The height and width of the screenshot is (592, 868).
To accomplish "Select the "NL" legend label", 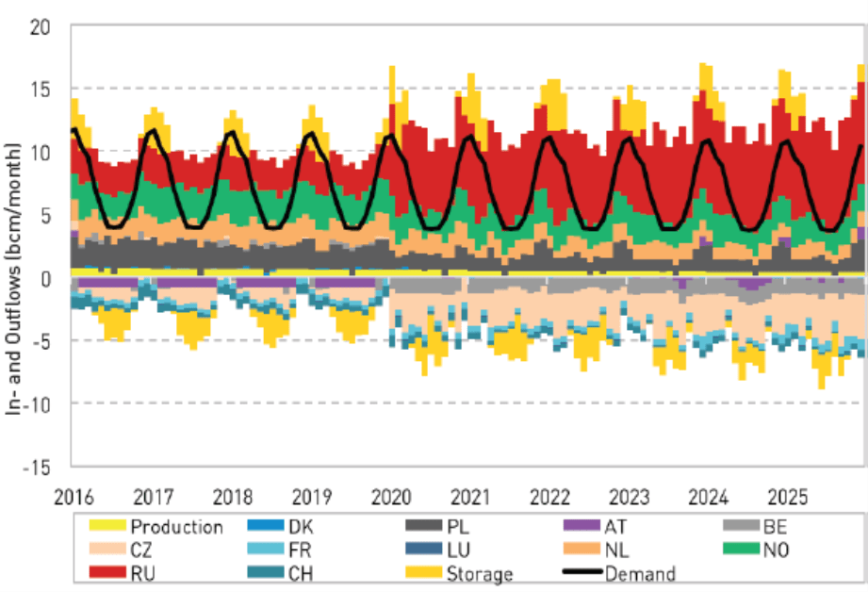I will 616,550.
